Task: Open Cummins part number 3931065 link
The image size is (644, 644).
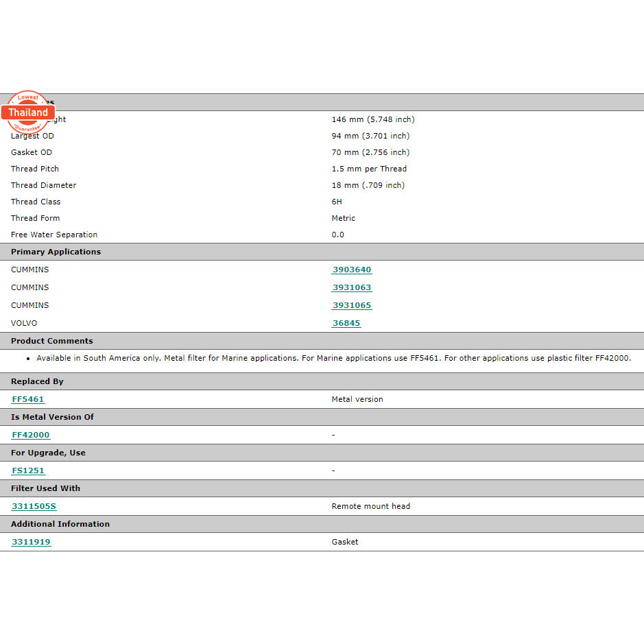Action: click(352, 306)
